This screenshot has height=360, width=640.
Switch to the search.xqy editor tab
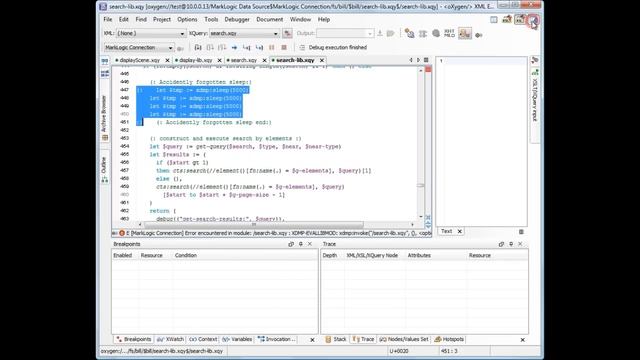[x=244, y=60]
